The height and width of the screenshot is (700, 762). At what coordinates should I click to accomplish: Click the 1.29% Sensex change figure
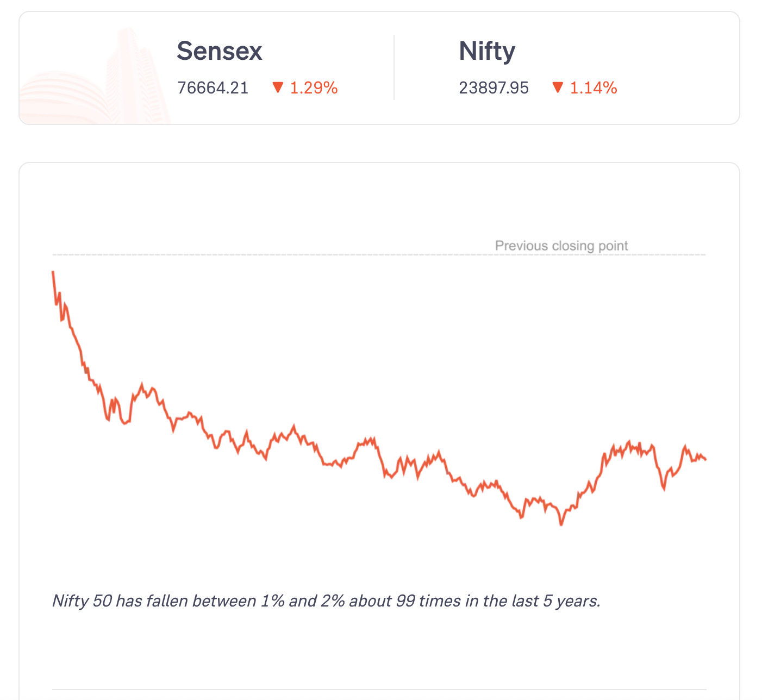[x=314, y=88]
